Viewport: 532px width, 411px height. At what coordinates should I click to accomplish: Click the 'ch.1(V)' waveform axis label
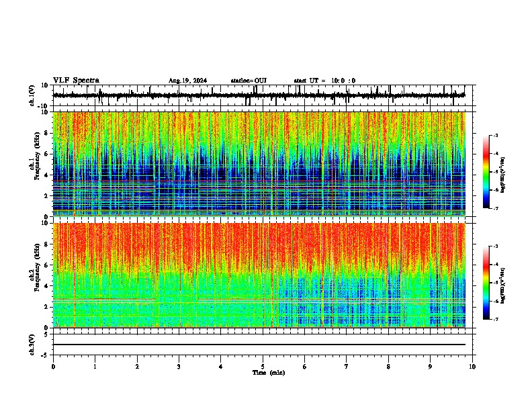(32, 95)
